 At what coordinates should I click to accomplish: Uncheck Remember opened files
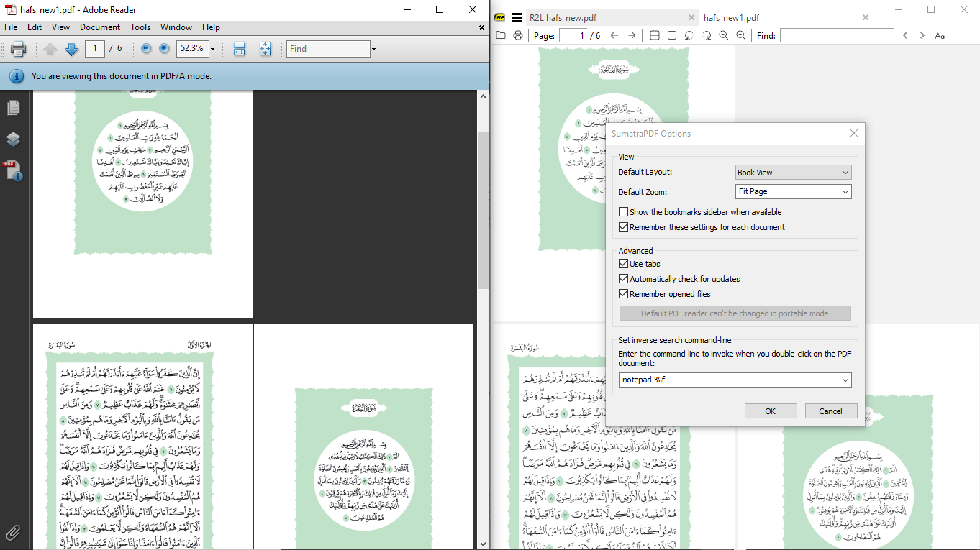(x=624, y=294)
